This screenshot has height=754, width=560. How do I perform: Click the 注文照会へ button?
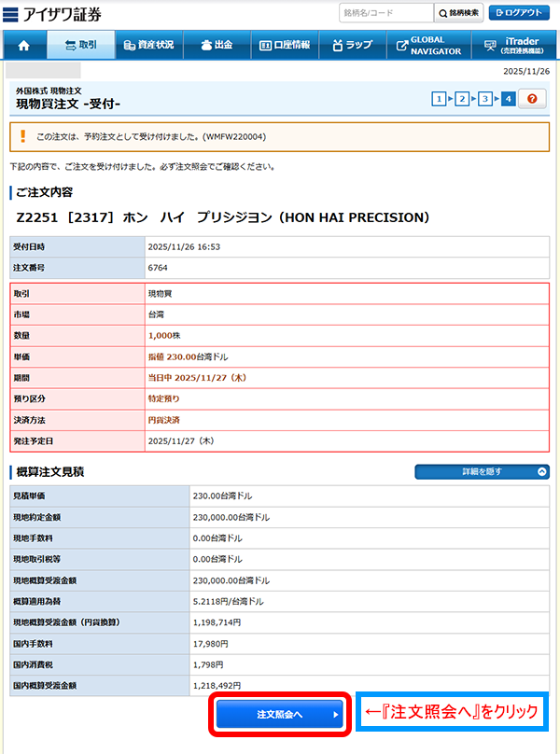coord(279,714)
